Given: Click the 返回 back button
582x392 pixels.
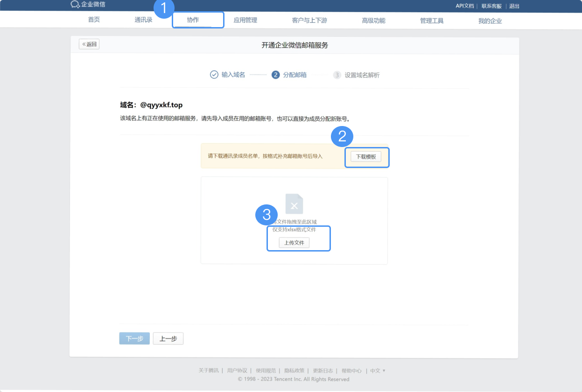Looking at the screenshot, I should pyautogui.click(x=89, y=43).
